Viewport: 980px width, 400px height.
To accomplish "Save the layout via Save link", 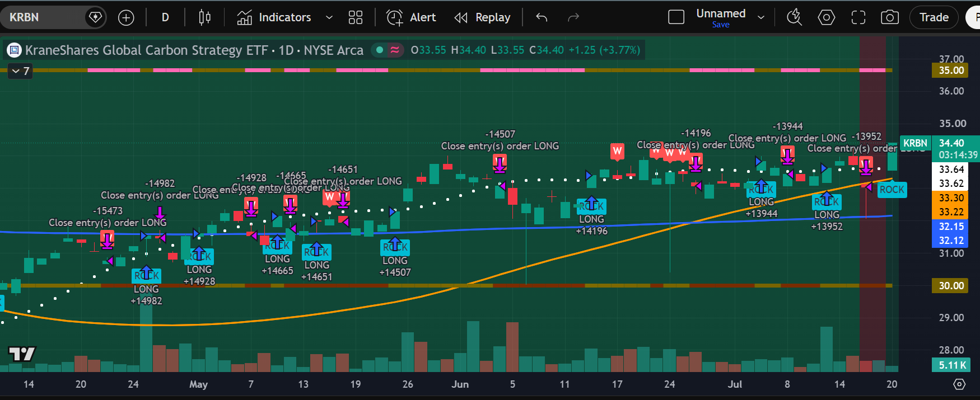I will (721, 25).
